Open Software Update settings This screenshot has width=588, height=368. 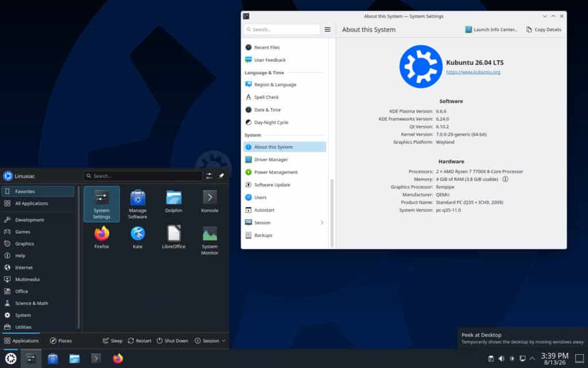point(285,185)
